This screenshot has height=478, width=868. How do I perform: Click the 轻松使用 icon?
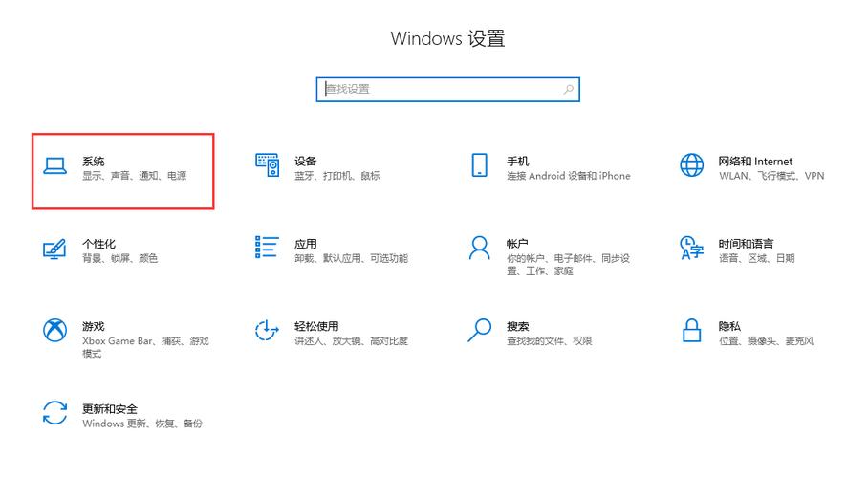click(x=267, y=331)
